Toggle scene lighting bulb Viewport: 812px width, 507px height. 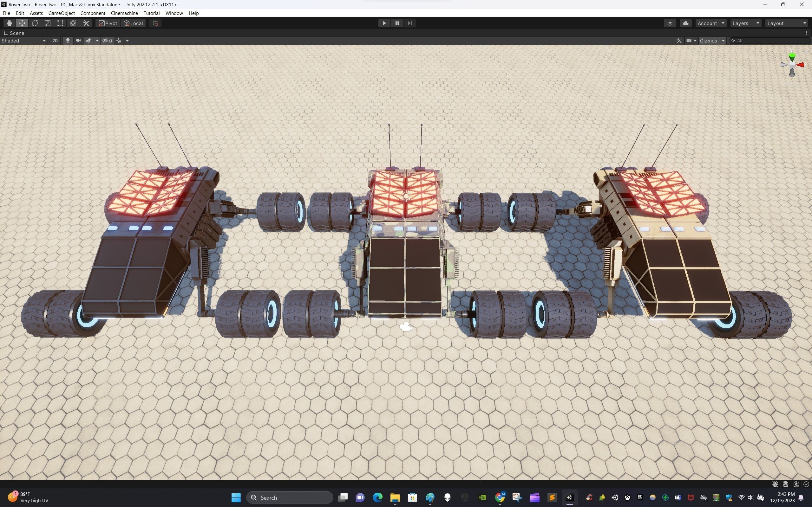pos(68,41)
